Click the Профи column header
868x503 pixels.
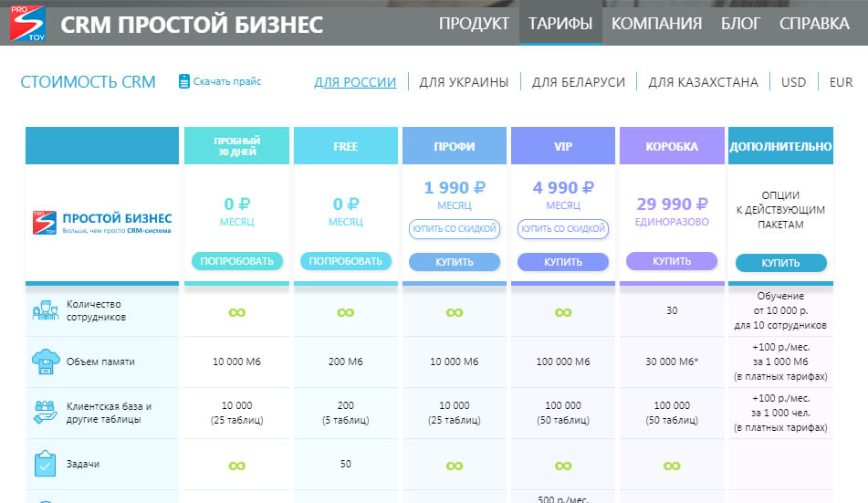click(x=455, y=146)
